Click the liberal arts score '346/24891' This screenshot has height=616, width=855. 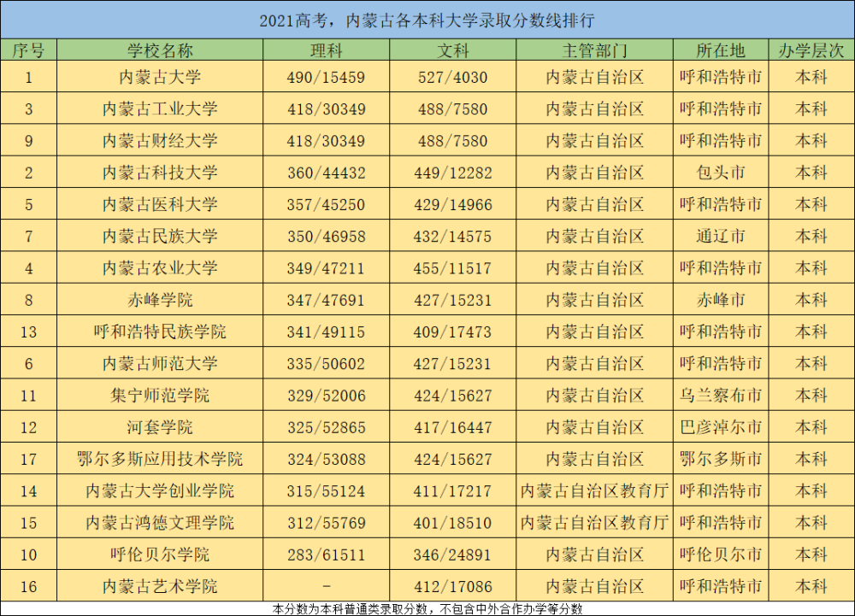tap(452, 555)
